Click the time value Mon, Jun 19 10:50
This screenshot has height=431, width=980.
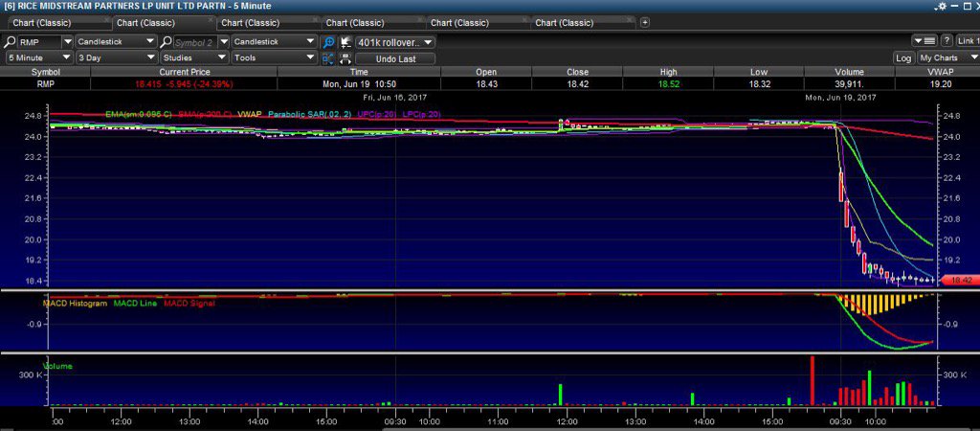coord(360,83)
